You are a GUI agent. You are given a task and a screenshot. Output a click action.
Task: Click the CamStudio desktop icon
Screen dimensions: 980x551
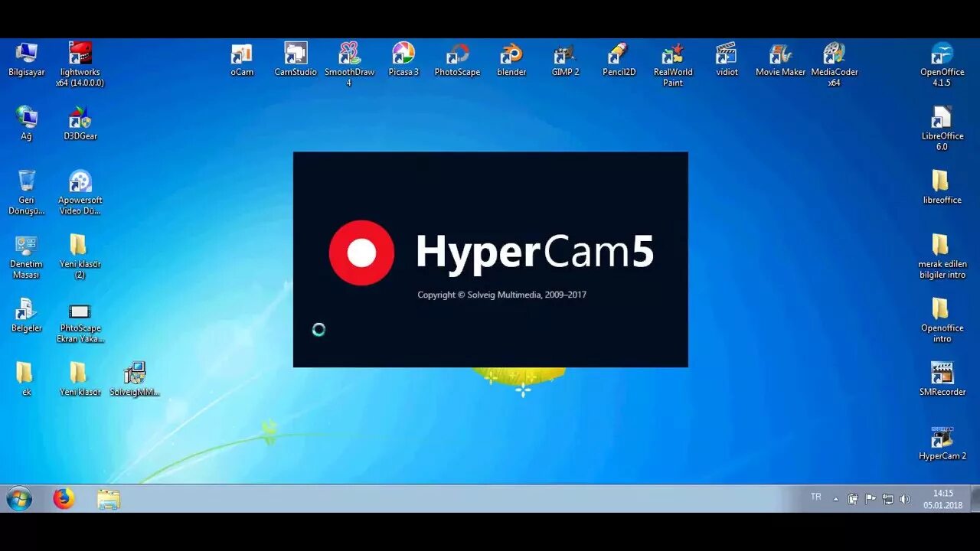point(296,60)
